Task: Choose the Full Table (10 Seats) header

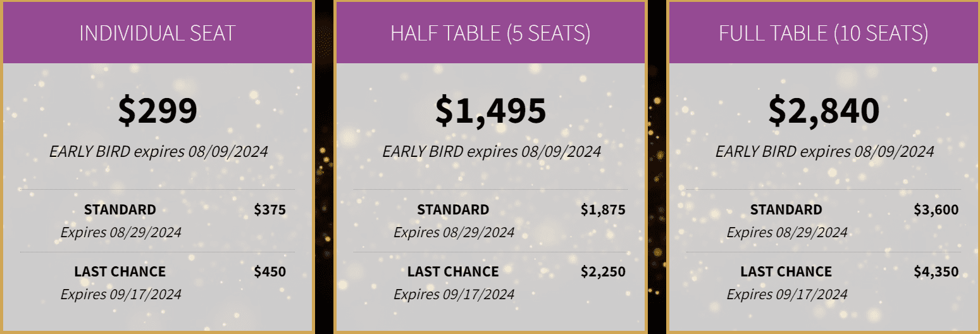Action: click(x=823, y=33)
